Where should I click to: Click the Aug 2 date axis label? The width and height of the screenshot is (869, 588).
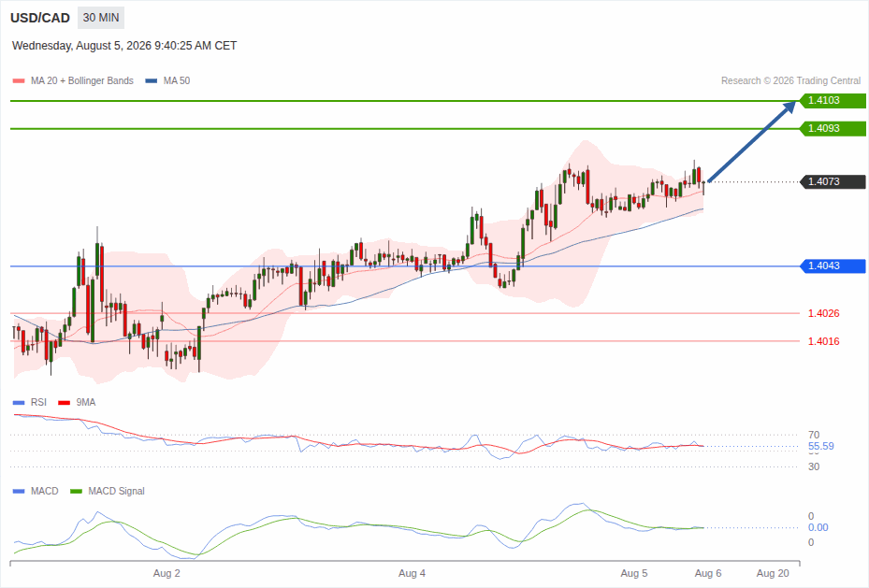pos(167,573)
